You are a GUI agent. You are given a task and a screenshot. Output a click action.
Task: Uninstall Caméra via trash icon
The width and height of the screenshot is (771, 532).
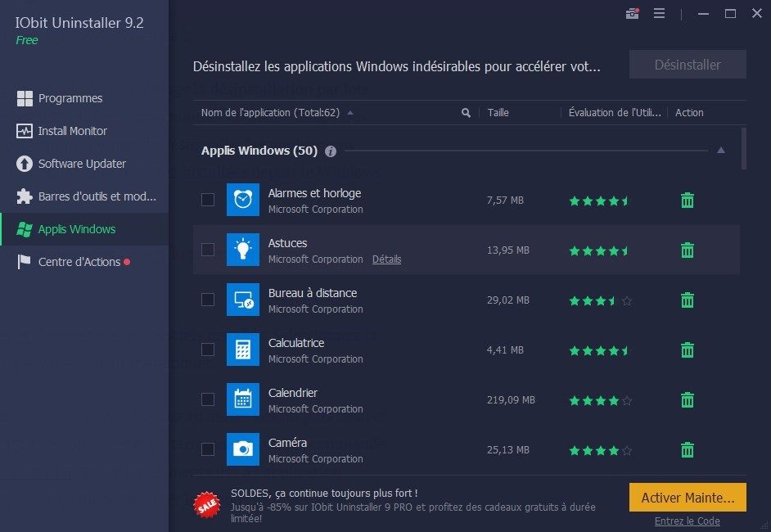[688, 450]
